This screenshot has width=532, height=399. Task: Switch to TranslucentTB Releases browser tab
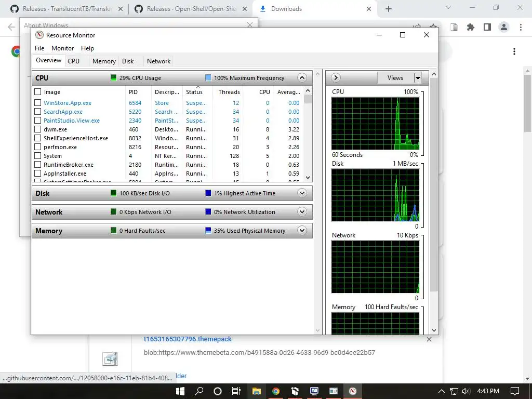click(x=67, y=9)
